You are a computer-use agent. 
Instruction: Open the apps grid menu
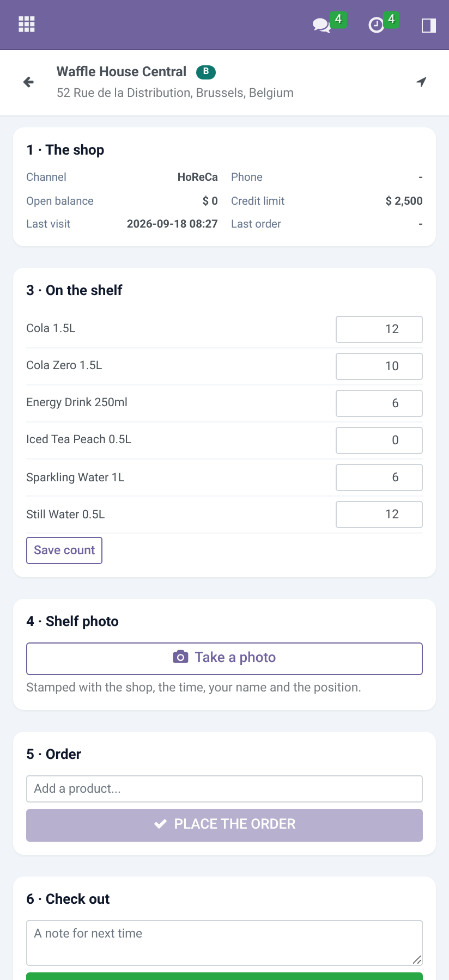click(x=26, y=24)
